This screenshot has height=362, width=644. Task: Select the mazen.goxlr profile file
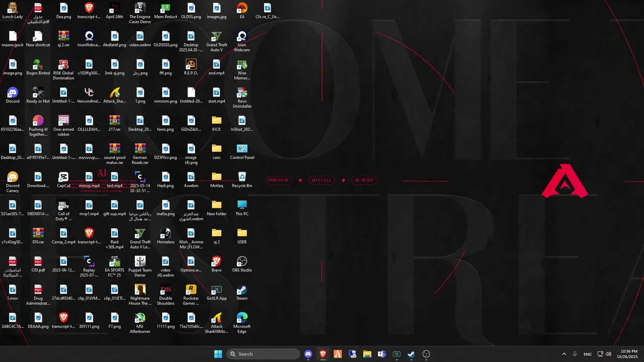[13, 39]
